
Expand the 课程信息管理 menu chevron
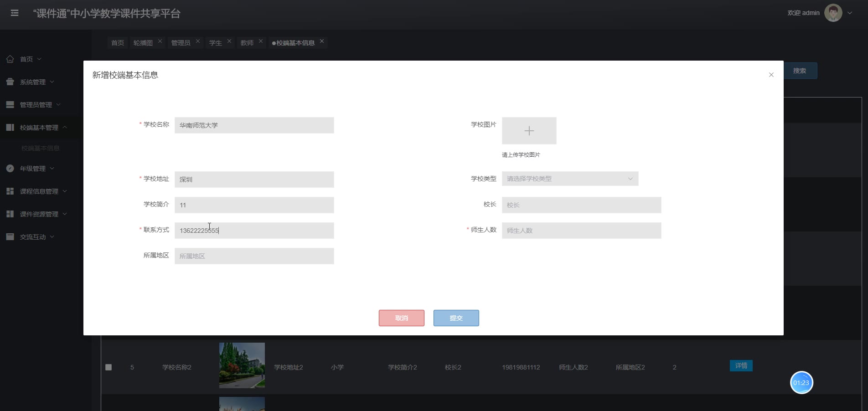click(65, 191)
